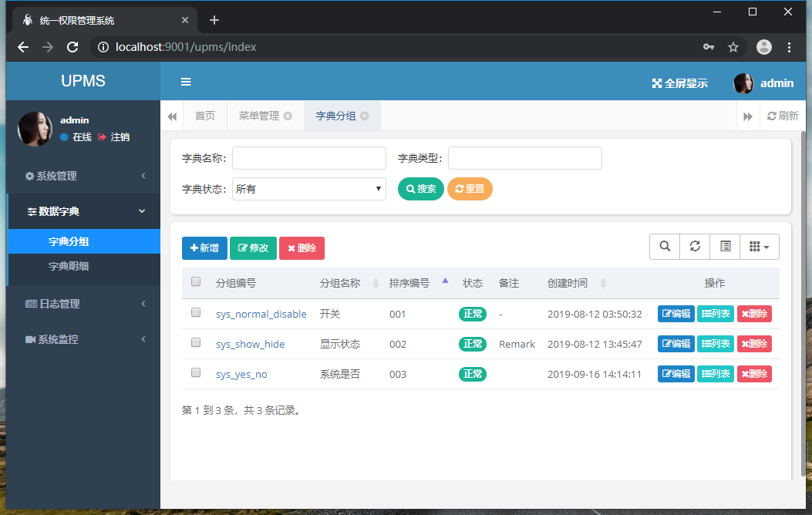Open the Chrome three-dot menu
The height and width of the screenshot is (515, 812).
[789, 47]
